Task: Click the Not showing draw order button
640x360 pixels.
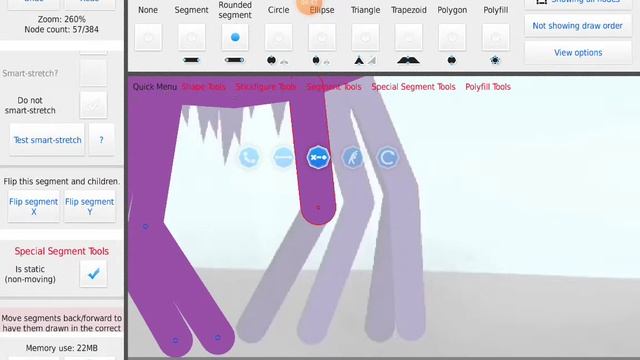Action: [578, 26]
